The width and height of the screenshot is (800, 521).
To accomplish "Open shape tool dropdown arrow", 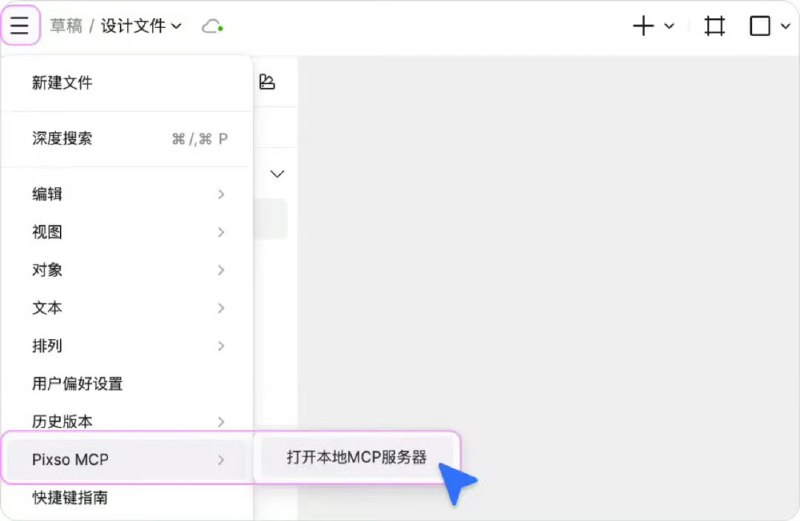I will 786,26.
